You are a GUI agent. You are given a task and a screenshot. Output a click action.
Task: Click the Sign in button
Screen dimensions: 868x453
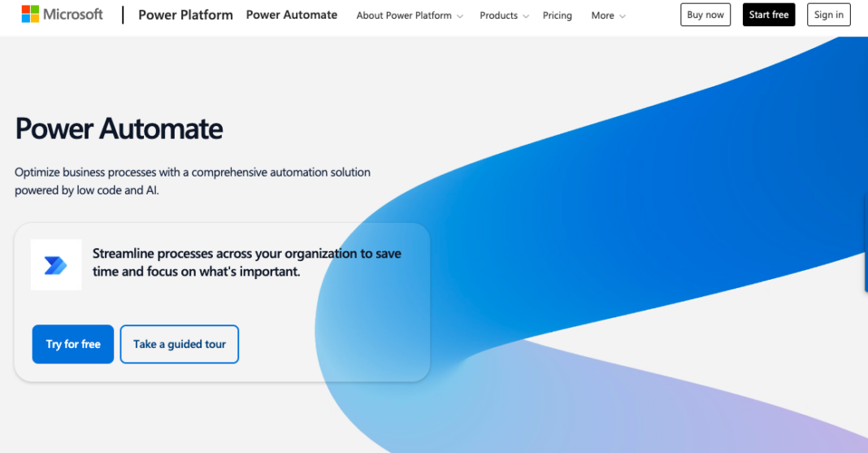(828, 15)
